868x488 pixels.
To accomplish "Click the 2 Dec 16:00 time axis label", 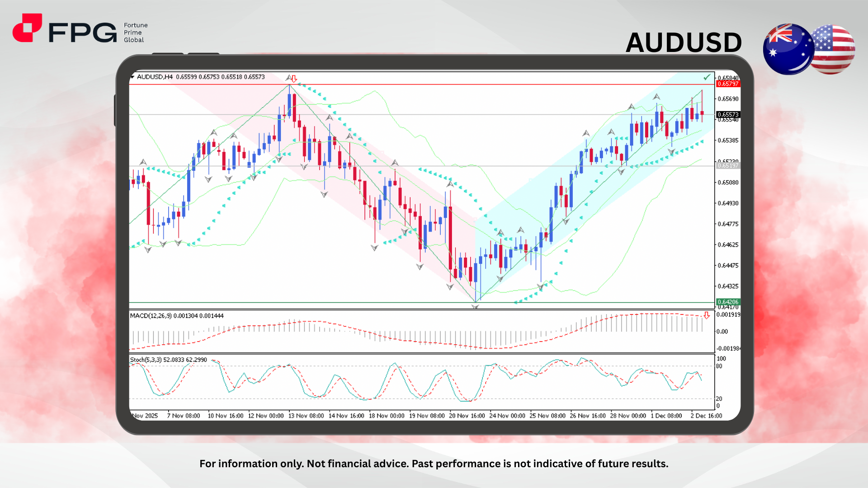I will (x=706, y=416).
